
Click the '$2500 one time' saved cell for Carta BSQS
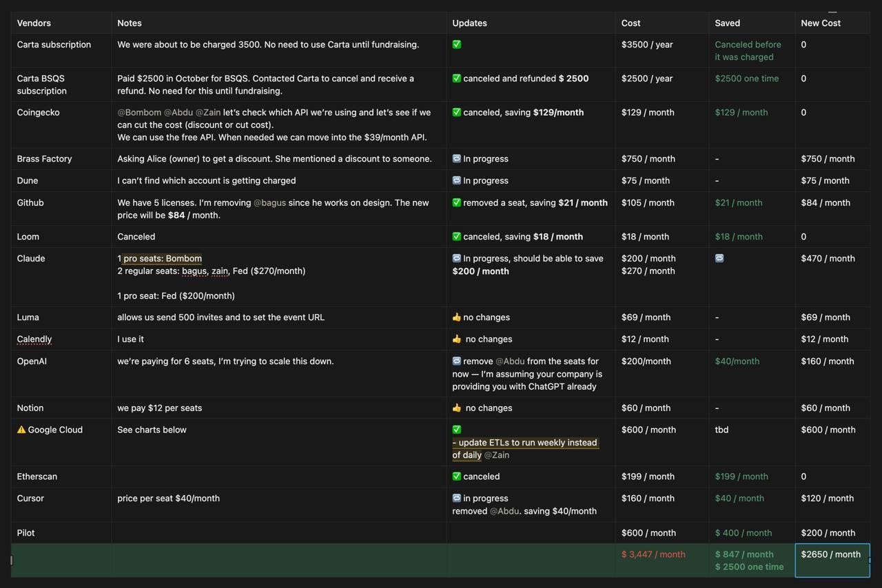pos(752,85)
